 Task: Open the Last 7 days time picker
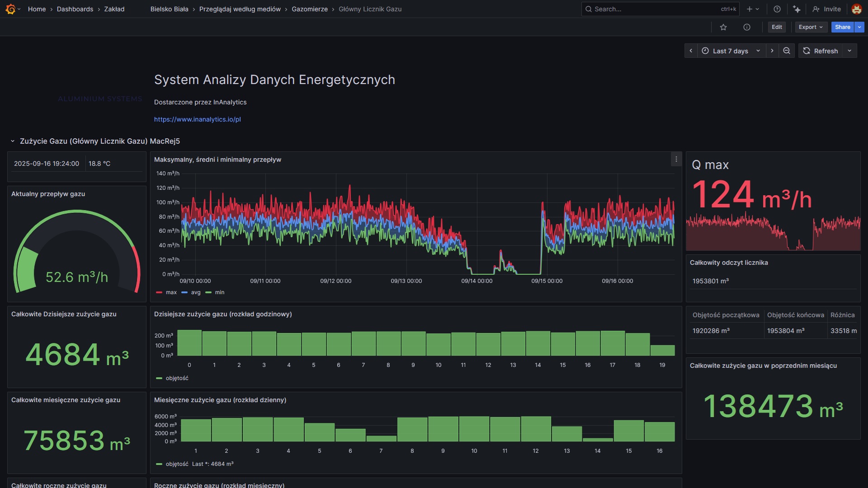tap(731, 51)
